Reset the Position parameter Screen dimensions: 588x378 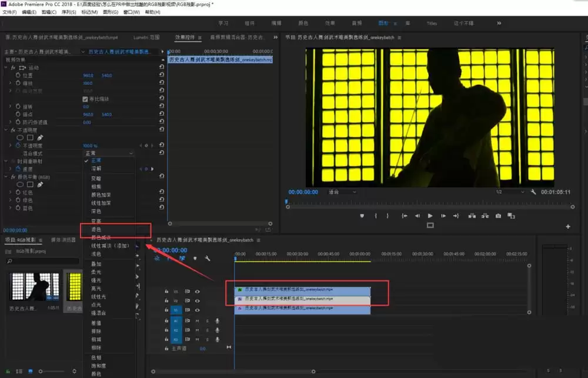click(x=162, y=75)
